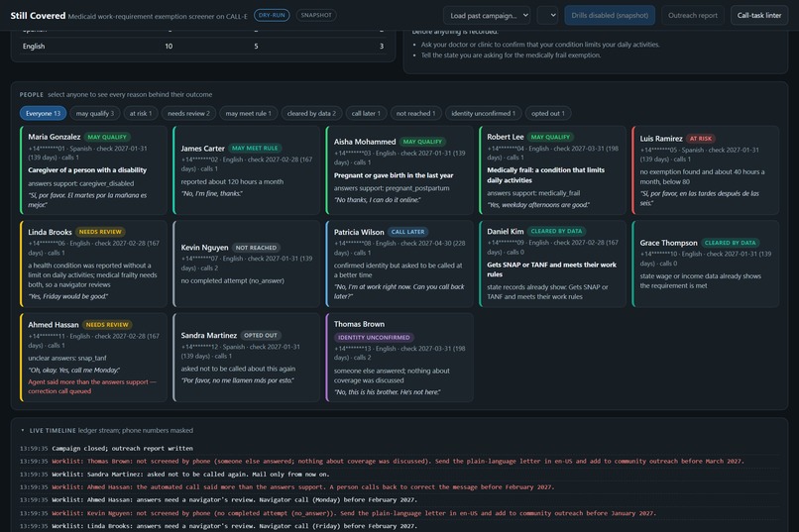Screen dimensions: 799x532
Task: Click the CALL LATER badge on Patricia Wilson
Action: (x=407, y=232)
